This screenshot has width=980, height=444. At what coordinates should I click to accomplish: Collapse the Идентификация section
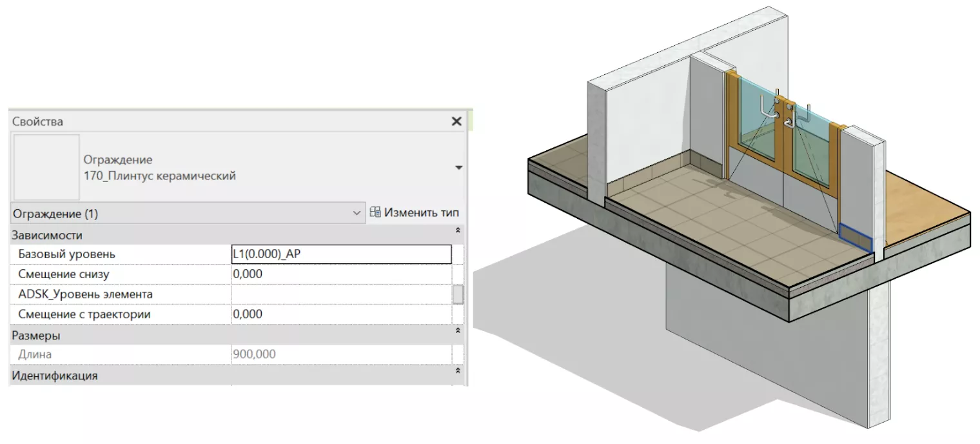point(458,371)
